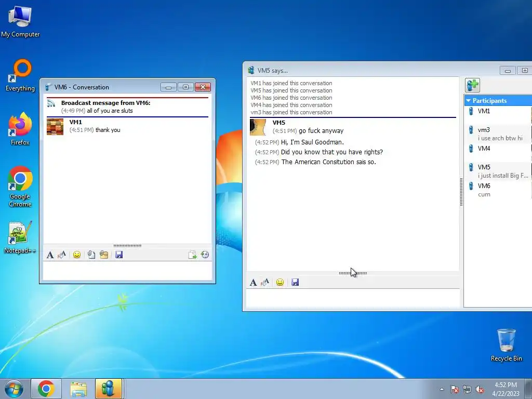This screenshot has height=399, width=532.
Task: Click "i just install Big F..." status text
Action: click(503, 176)
